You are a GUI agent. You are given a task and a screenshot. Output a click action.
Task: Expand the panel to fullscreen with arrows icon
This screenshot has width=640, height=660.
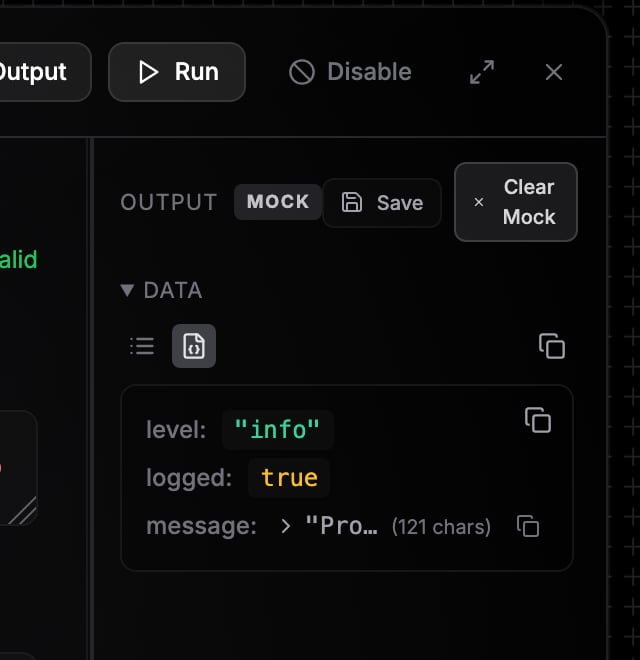point(482,72)
